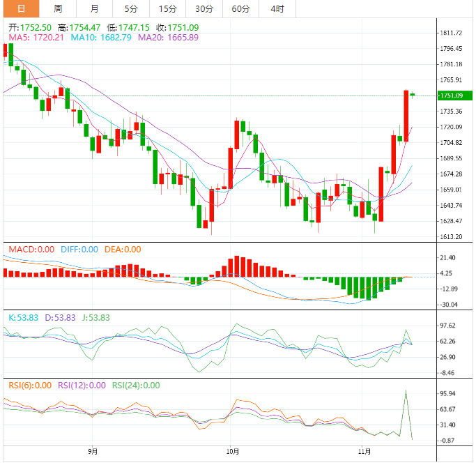Open the 4时 interval tab
The image size is (476, 465).
tap(277, 8)
